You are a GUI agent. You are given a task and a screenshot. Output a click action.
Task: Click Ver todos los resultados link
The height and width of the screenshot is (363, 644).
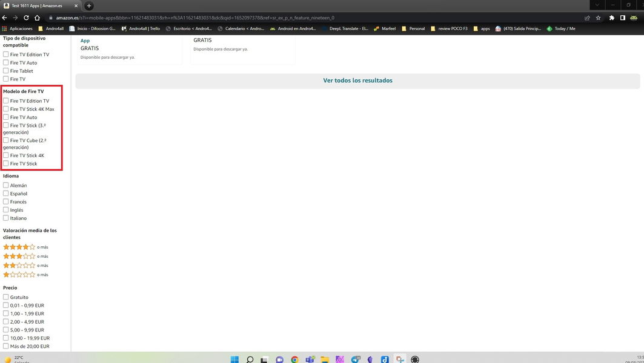tap(357, 80)
